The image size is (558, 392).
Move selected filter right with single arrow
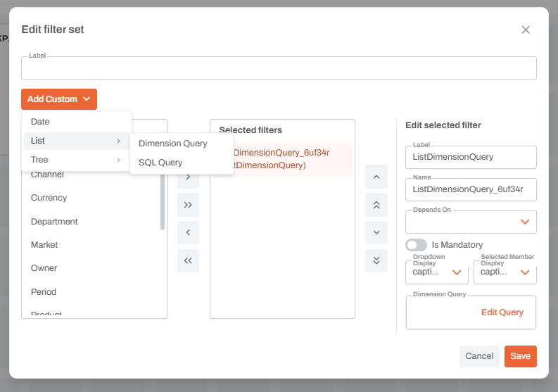tap(189, 177)
